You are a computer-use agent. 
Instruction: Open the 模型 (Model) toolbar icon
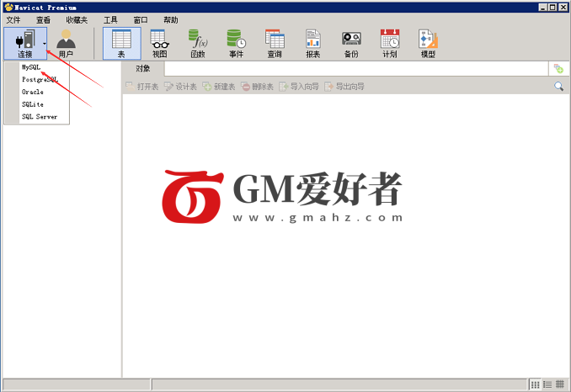(x=428, y=42)
